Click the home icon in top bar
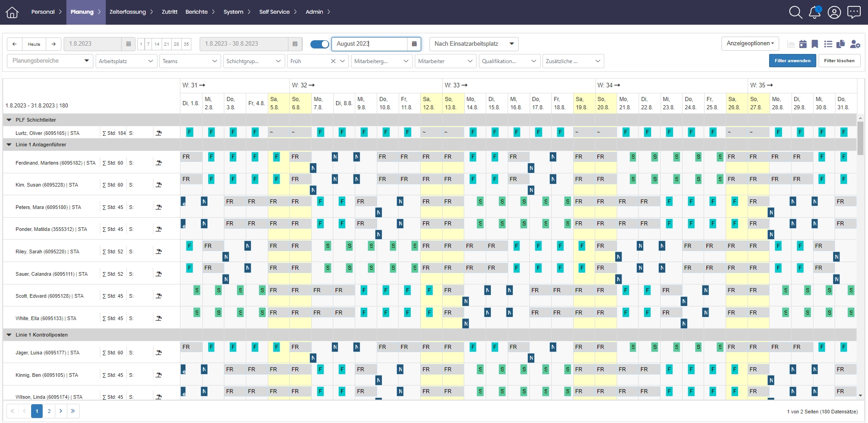This screenshot has width=868, height=423. pos(12,12)
